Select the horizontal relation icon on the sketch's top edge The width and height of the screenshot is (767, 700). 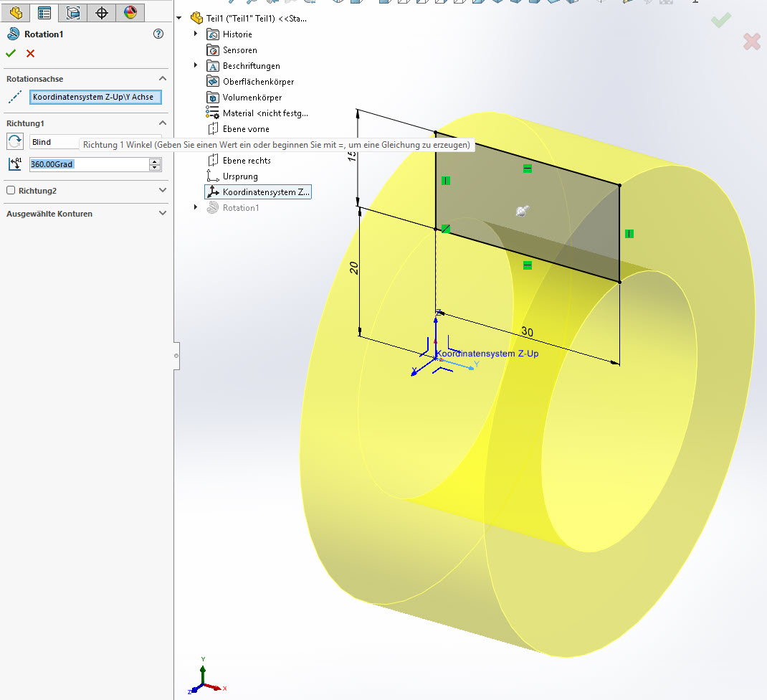(x=528, y=169)
